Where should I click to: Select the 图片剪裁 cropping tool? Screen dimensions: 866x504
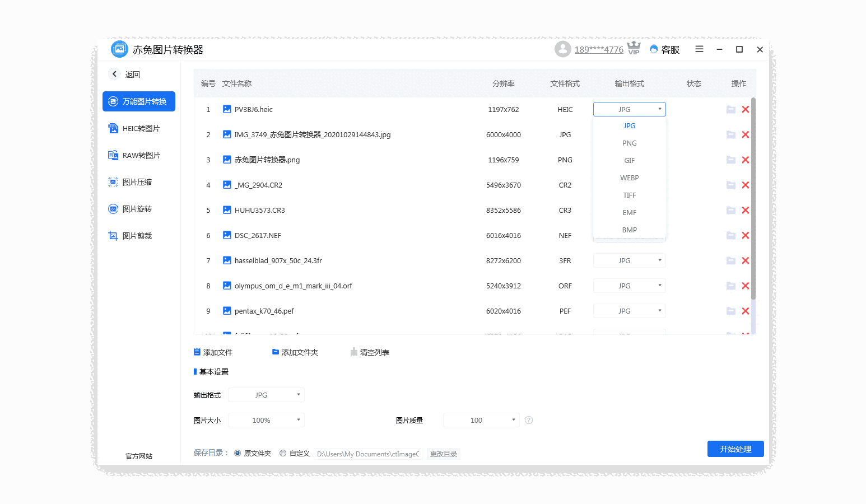point(137,235)
